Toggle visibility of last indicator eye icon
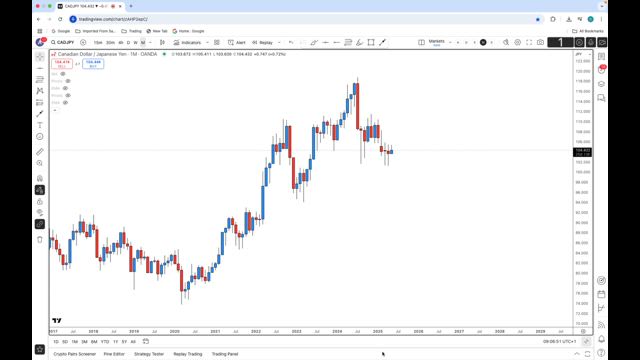640x360 pixels. point(65,102)
